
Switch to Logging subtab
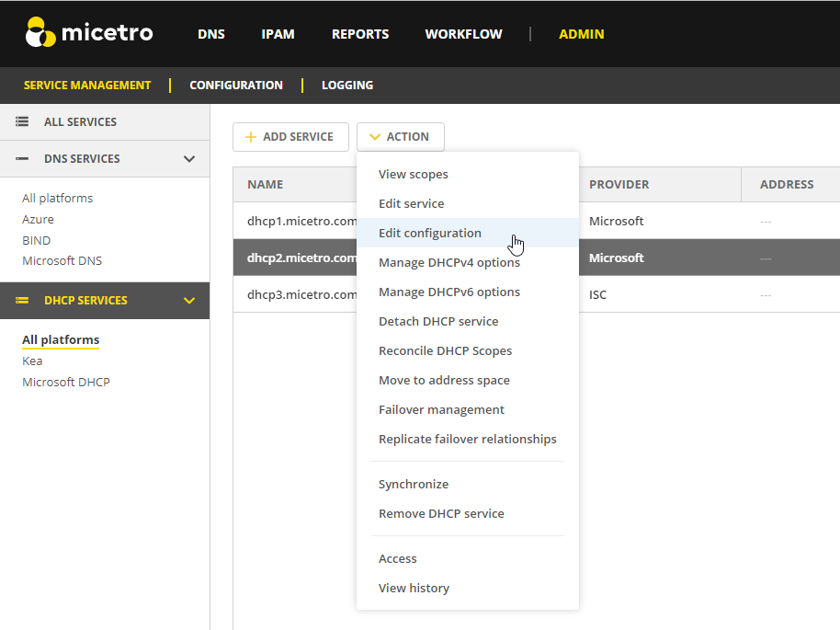347,86
